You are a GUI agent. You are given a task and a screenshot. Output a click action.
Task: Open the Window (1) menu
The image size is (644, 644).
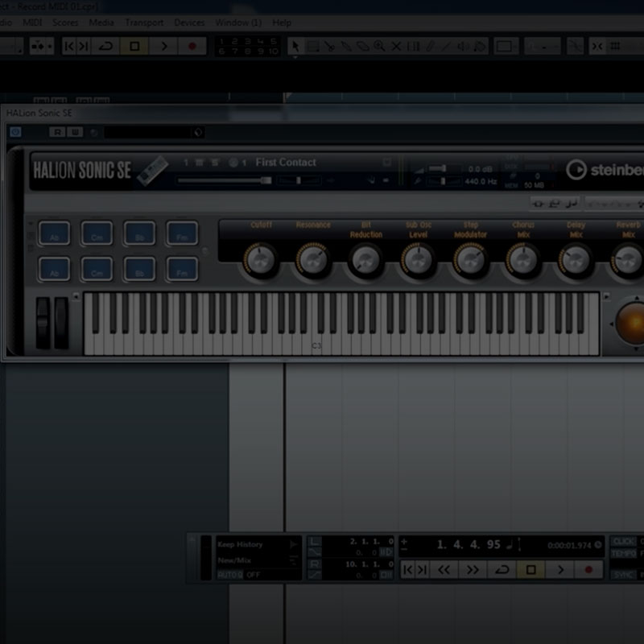click(x=238, y=23)
